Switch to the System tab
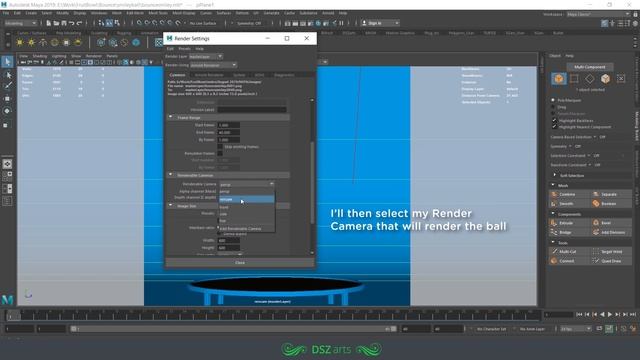The width and height of the screenshot is (640, 360). [x=239, y=75]
